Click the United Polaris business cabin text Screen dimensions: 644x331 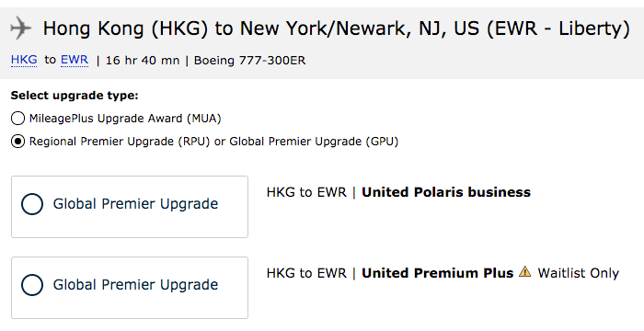pyautogui.click(x=446, y=192)
